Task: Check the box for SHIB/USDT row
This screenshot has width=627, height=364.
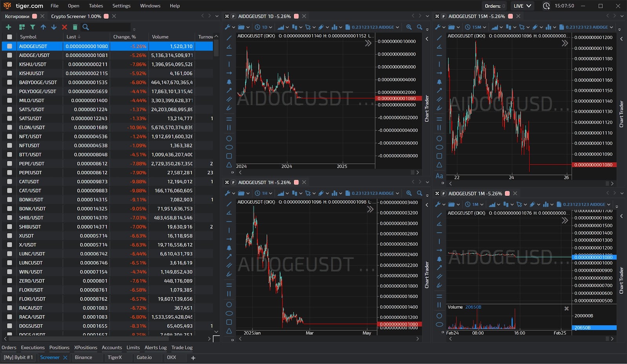Action: (9, 217)
